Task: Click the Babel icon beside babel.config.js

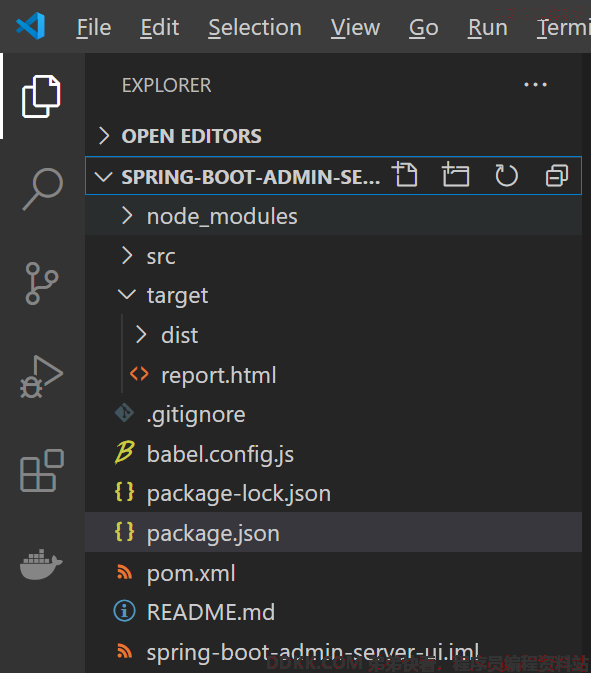Action: 125,453
